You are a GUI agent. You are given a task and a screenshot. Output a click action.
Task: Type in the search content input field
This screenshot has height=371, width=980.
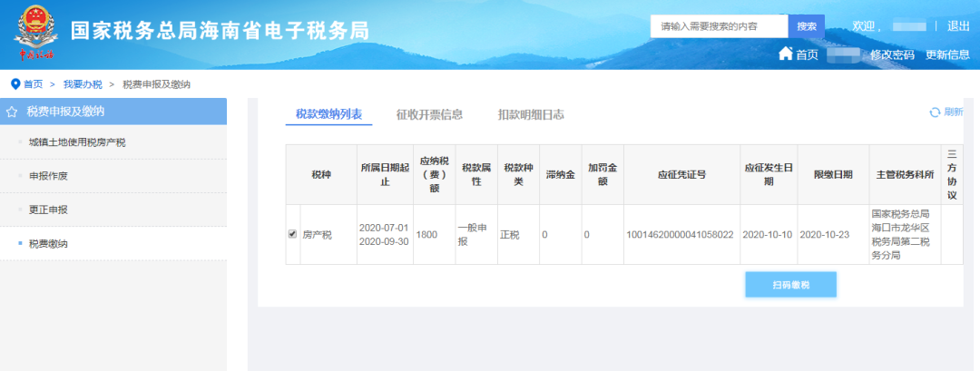719,26
